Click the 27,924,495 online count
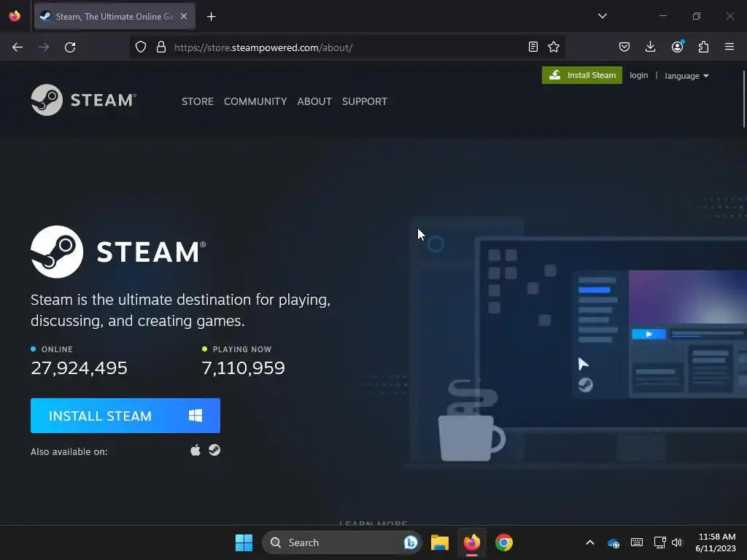Screen dimensions: 747x560 pyautogui.click(x=79, y=368)
